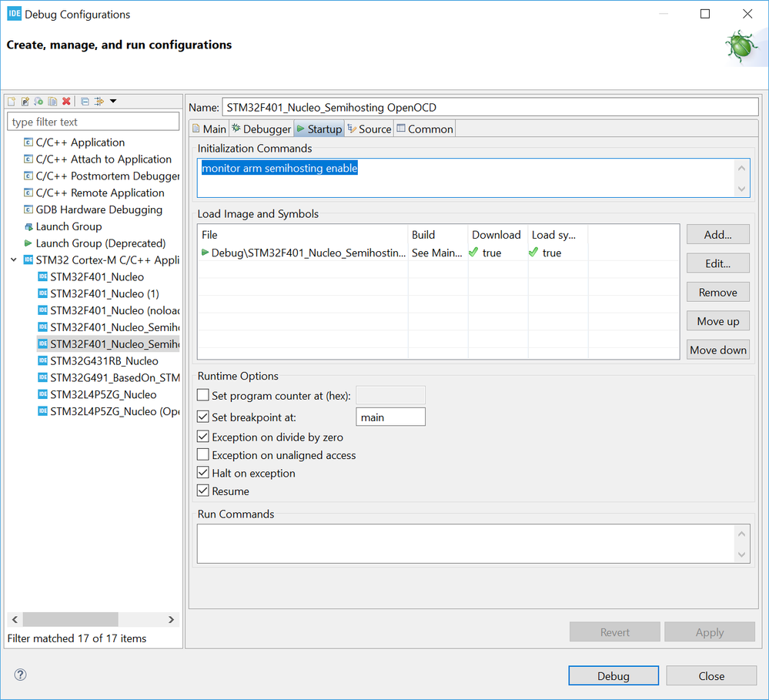This screenshot has width=769, height=700.
Task: Click the breakpoint 'main' input field
Action: click(x=390, y=417)
